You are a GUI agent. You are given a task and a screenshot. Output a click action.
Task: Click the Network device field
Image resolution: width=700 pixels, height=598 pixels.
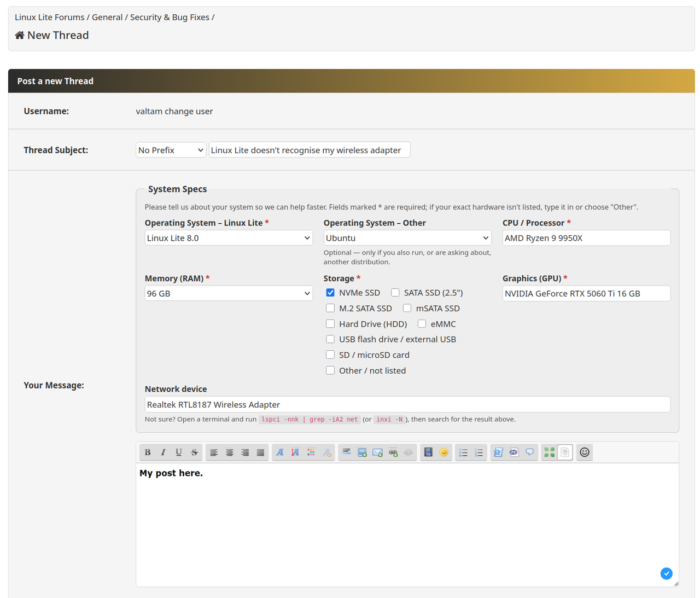coord(407,404)
